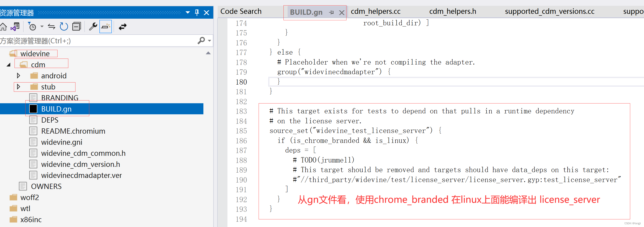
Task: Open widevinecdmadapter.ver file
Action: 81,175
